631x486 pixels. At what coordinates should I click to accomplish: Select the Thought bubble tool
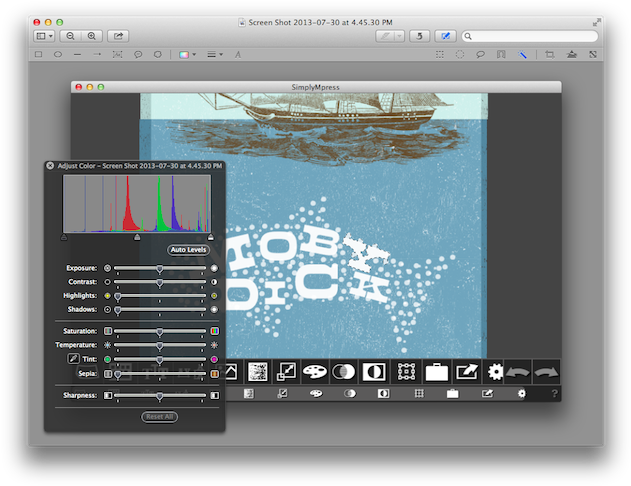pos(158,54)
